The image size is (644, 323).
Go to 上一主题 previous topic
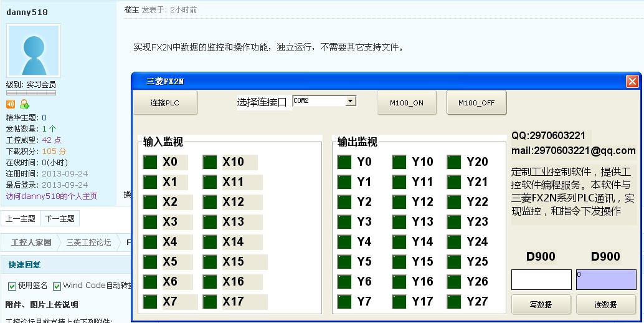coord(21,219)
